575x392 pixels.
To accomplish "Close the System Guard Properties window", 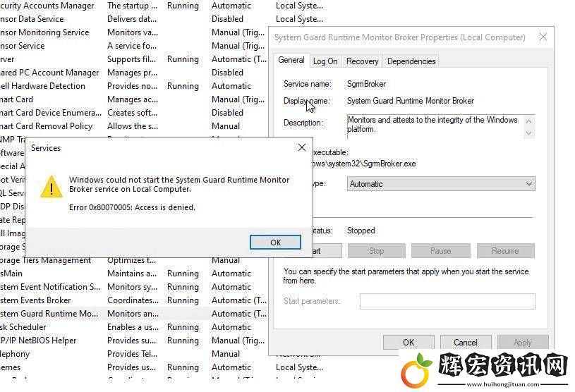I will pyautogui.click(x=543, y=37).
